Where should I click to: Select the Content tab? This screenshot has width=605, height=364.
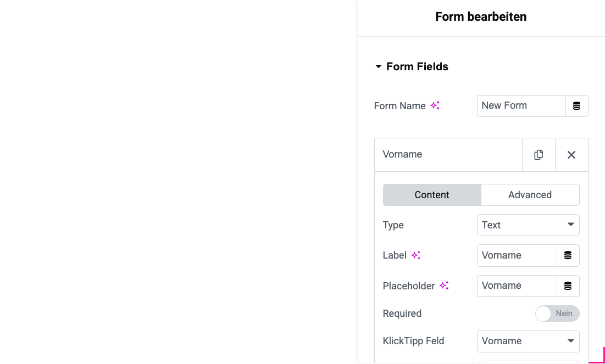click(432, 194)
